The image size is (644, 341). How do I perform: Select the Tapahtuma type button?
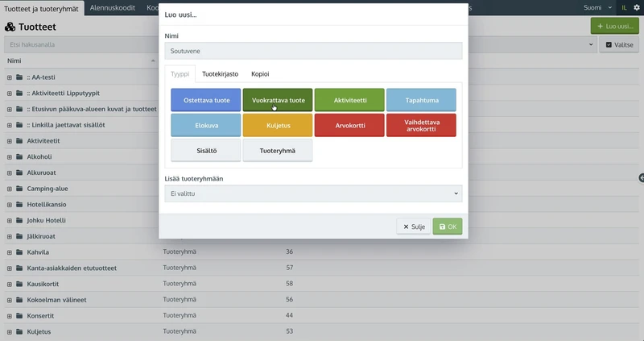point(421,100)
